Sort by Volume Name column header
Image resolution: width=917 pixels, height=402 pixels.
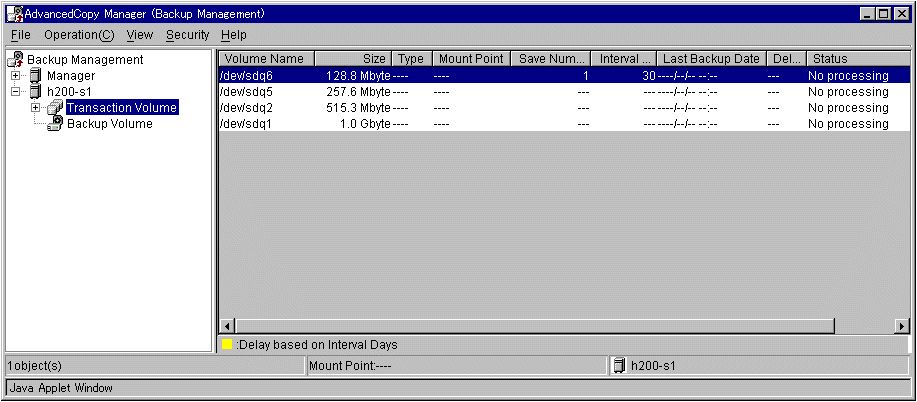267,59
